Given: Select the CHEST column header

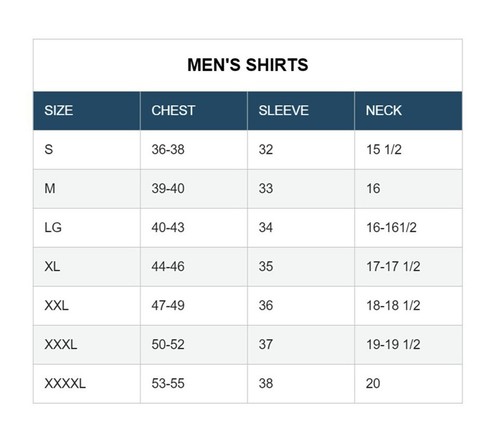Looking at the screenshot, I should [194, 111].
